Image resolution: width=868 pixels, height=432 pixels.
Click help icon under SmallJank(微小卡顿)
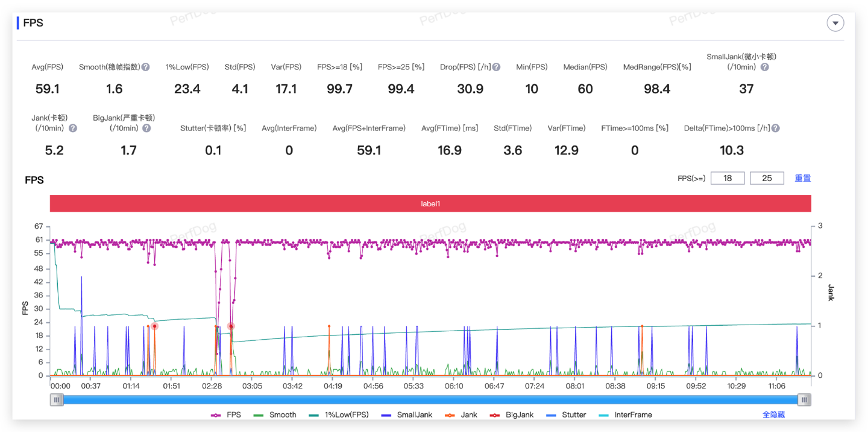pyautogui.click(x=764, y=67)
